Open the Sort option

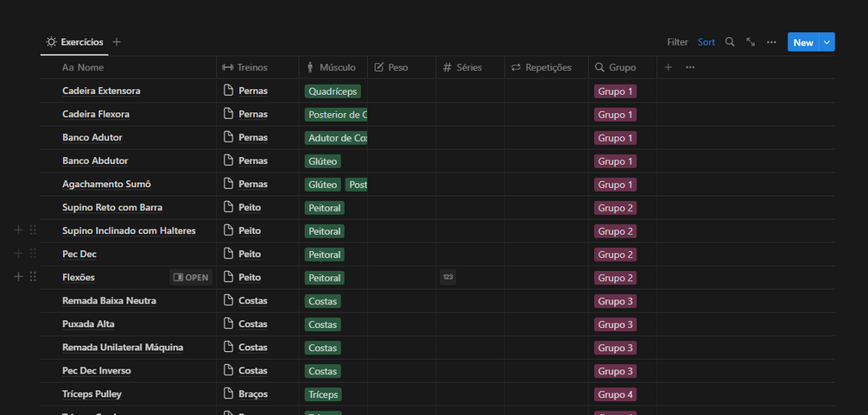[x=706, y=42]
